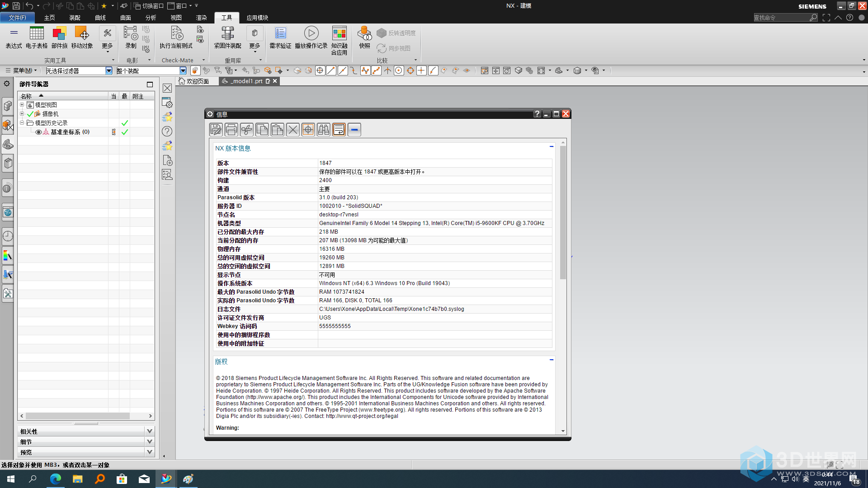Toggle snap to quadrant point

[410, 70]
